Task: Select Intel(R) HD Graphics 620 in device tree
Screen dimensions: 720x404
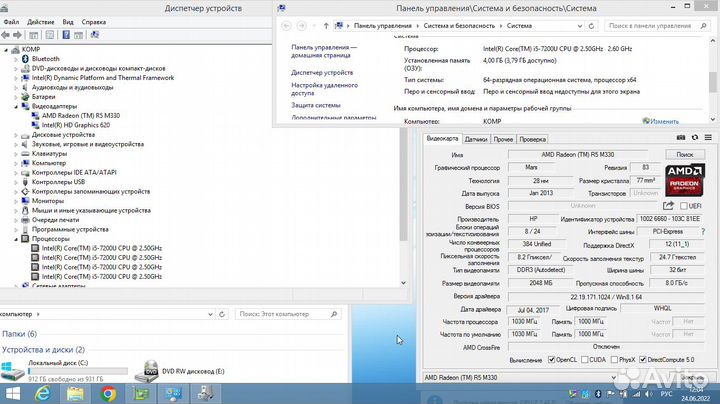Action: tap(76, 125)
